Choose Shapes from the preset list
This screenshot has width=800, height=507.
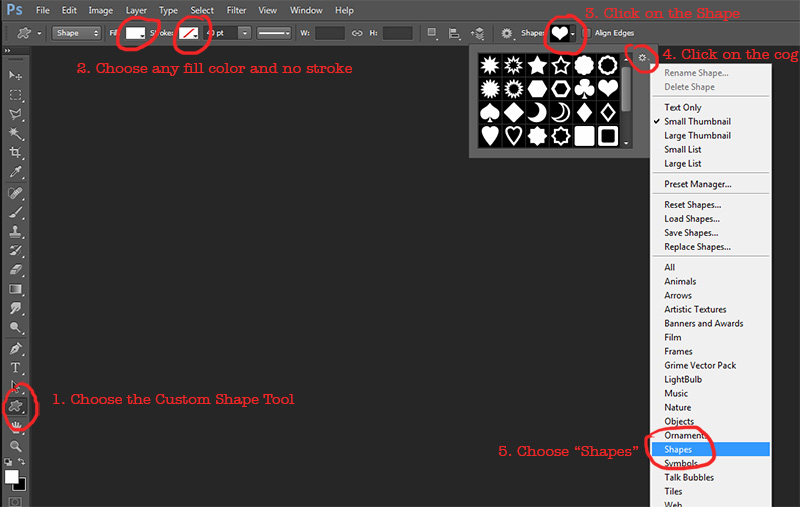pyautogui.click(x=679, y=449)
